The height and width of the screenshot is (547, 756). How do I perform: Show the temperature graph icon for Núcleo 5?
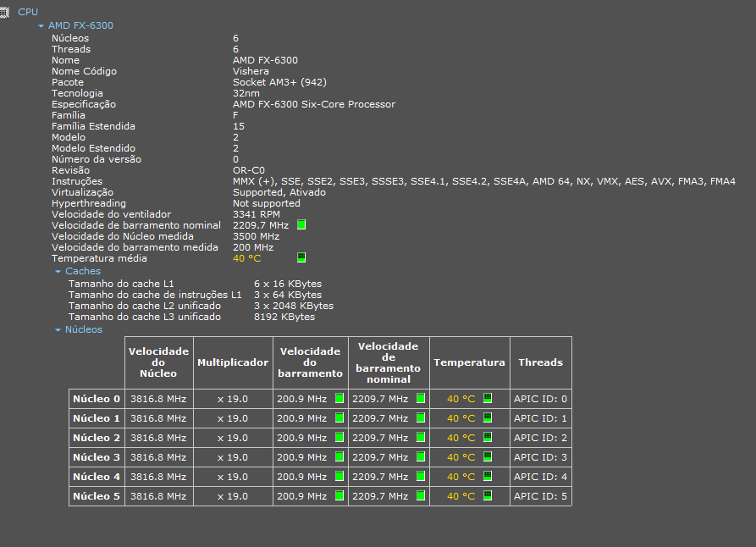click(x=488, y=496)
